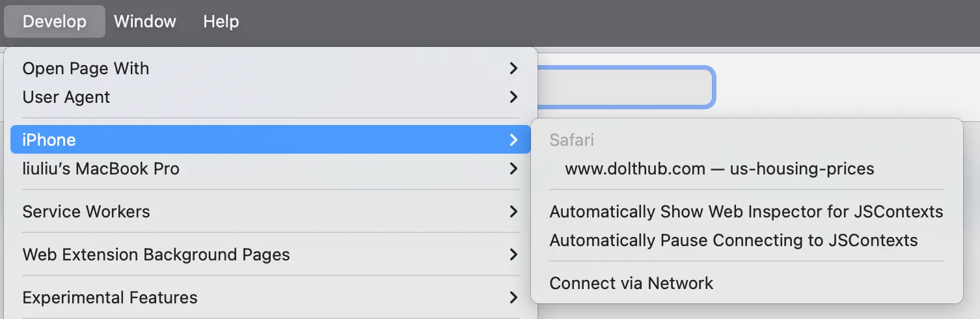Viewport: 980px width, 319px height.
Task: Expand liuliu's MacBook Pro submenu
Action: pyautogui.click(x=101, y=169)
